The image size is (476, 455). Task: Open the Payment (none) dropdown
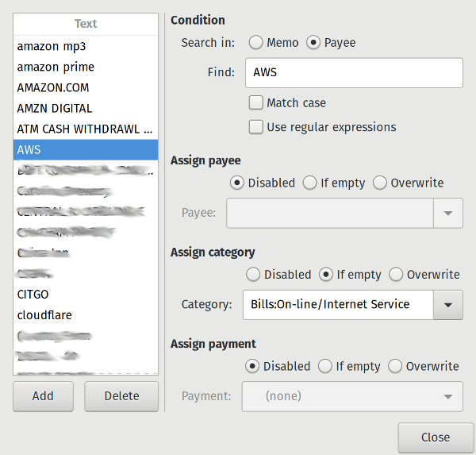352,396
